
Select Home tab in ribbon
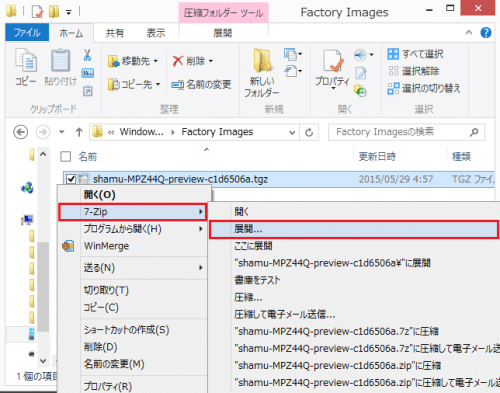click(x=71, y=33)
